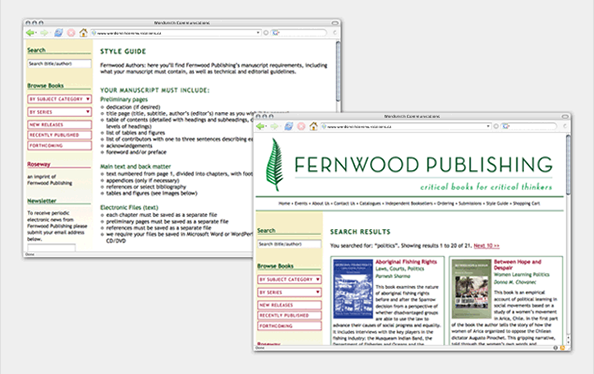Click Electronic Files (text) subheading

tap(129, 207)
